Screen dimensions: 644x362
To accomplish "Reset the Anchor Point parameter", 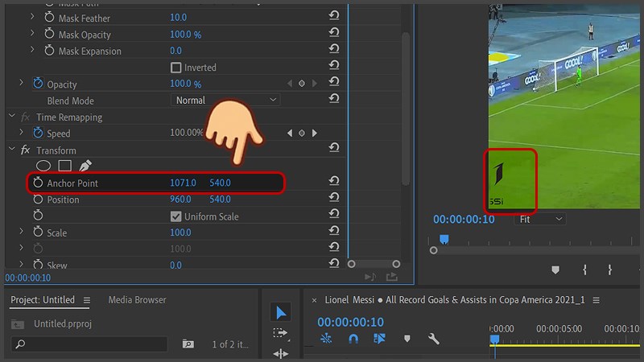I will click(x=334, y=180).
